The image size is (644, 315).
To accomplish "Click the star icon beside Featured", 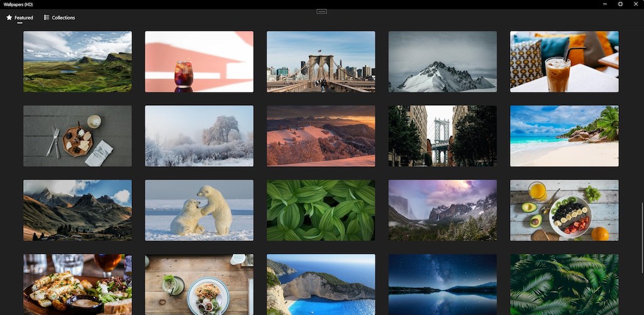I will pos(9,18).
